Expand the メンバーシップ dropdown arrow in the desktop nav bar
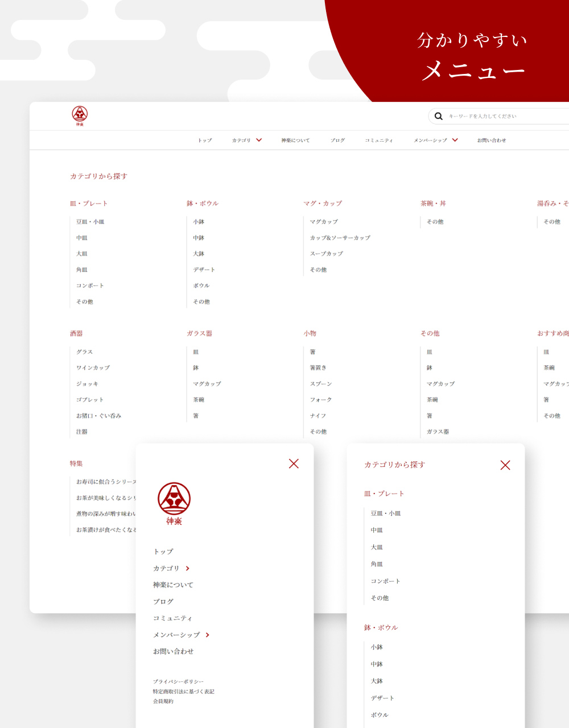 pos(455,140)
